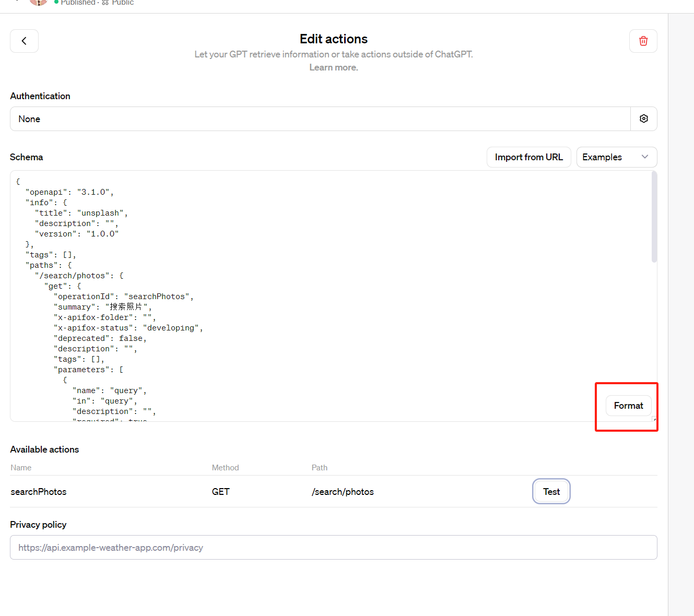Click the GET method cell
694x616 pixels.
220,492
